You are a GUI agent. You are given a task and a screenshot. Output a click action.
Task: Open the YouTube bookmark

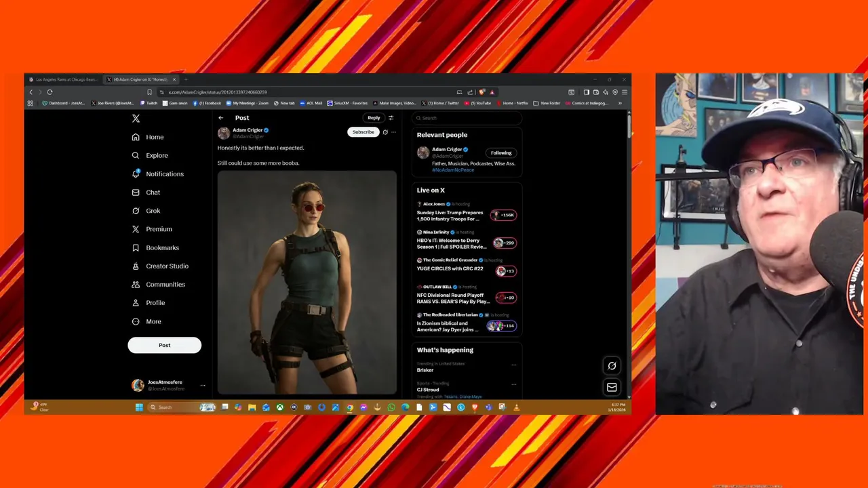point(477,103)
